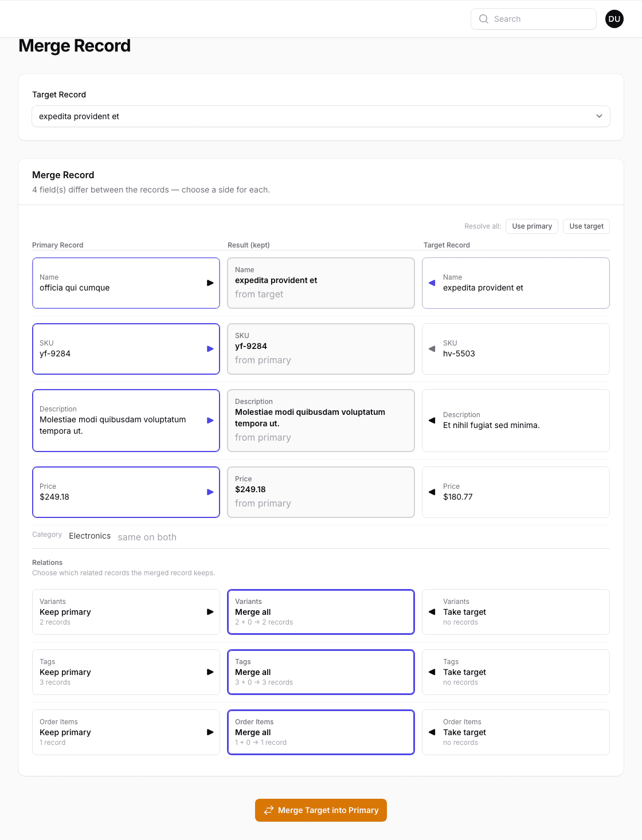Open the Target Record dropdown
642x840 pixels.
[321, 116]
